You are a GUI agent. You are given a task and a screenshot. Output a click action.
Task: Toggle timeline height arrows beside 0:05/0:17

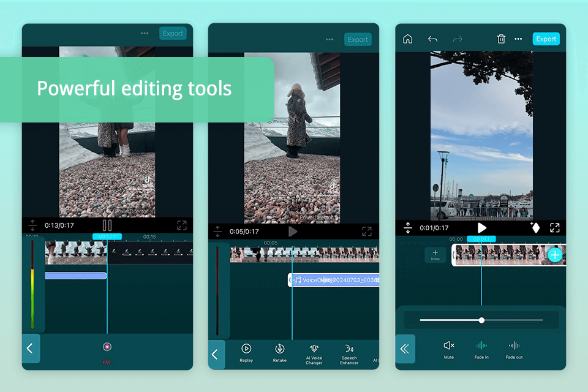pos(217,232)
